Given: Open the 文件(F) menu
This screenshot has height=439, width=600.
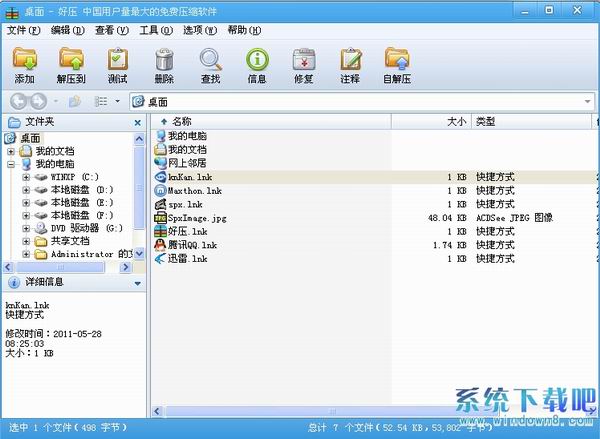Looking at the screenshot, I should 23,30.
